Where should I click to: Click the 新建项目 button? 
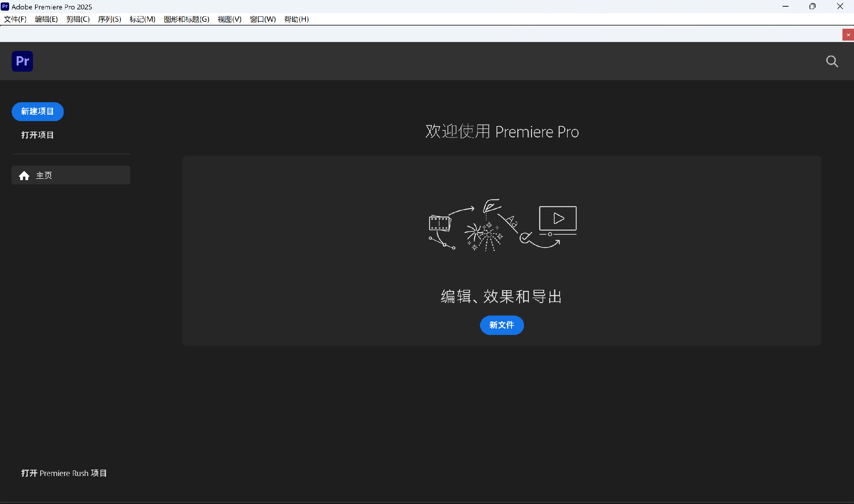pyautogui.click(x=37, y=111)
